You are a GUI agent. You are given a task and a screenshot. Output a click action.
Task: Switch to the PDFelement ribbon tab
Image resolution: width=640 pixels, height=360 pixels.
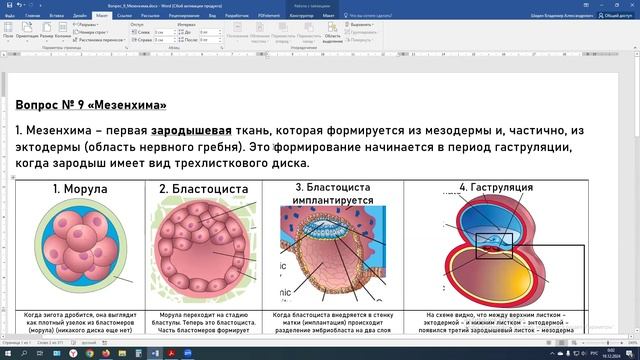pyautogui.click(x=269, y=16)
